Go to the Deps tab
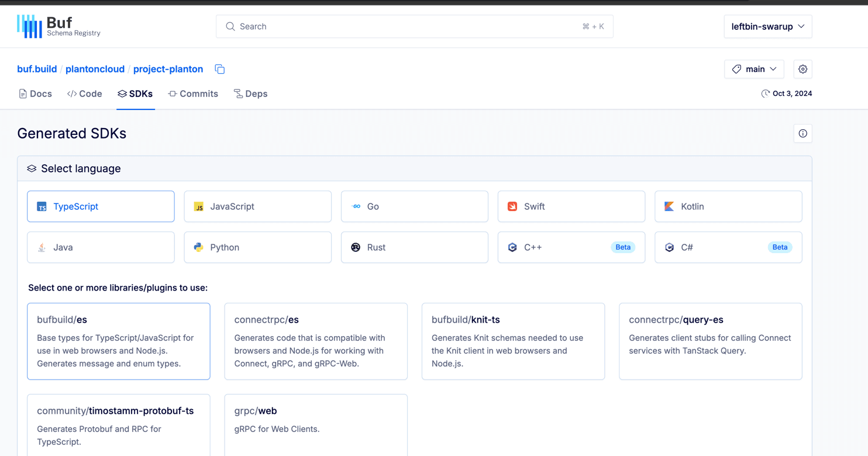Image resolution: width=868 pixels, height=456 pixels. click(250, 94)
